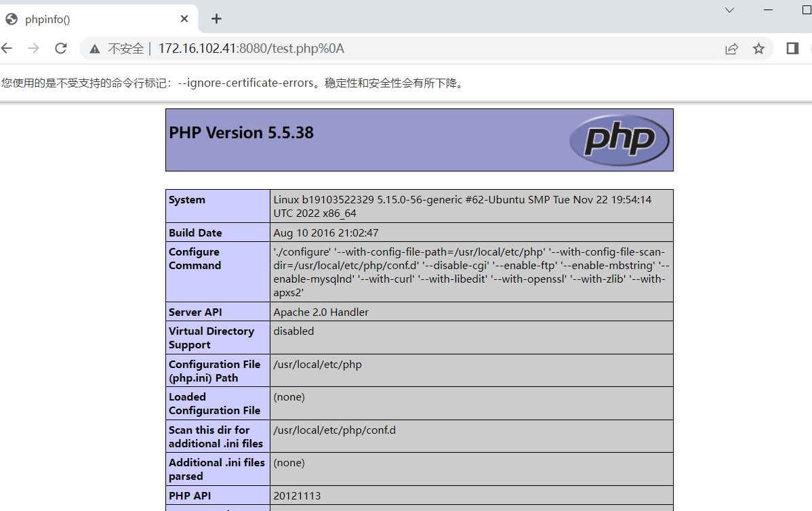
Task: Click the 不安全 security label
Action: (125, 49)
